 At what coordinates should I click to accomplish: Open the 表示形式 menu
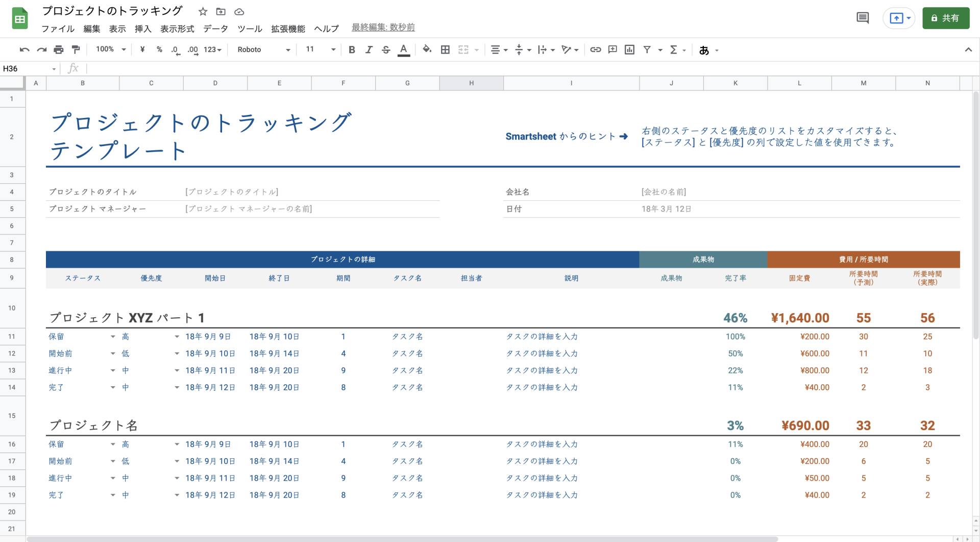click(177, 29)
